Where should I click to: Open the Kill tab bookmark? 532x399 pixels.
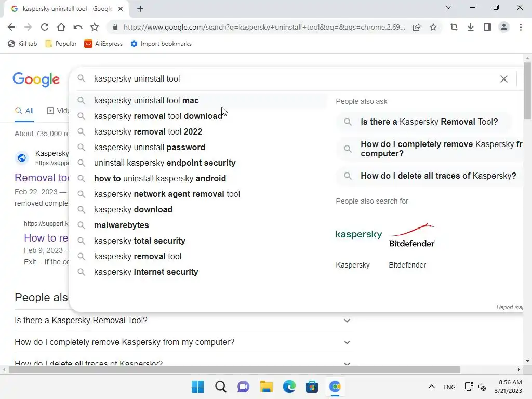(x=22, y=44)
